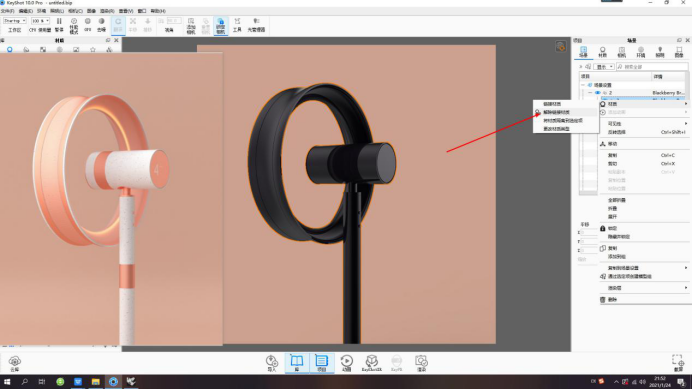Click Change Material Type in submenu

566,129
